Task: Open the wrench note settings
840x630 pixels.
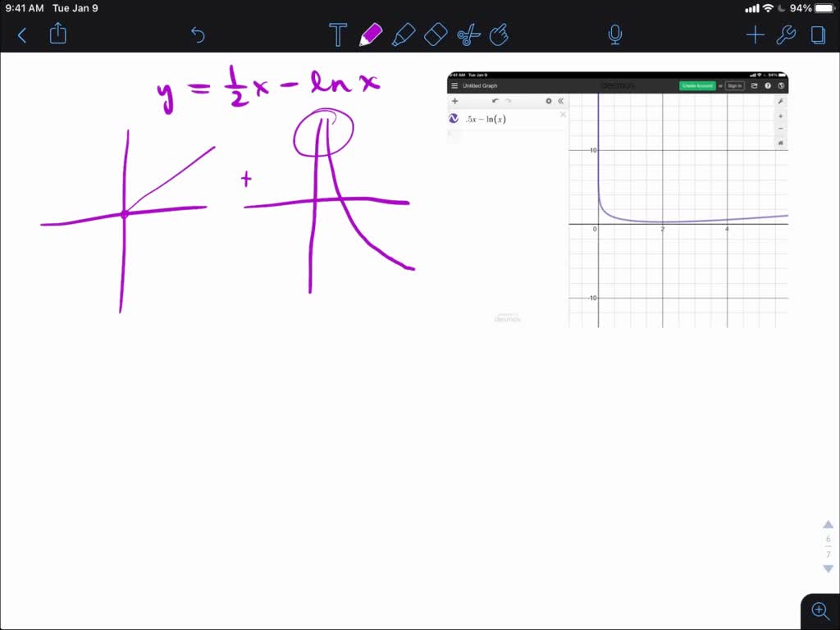Action: [x=786, y=34]
